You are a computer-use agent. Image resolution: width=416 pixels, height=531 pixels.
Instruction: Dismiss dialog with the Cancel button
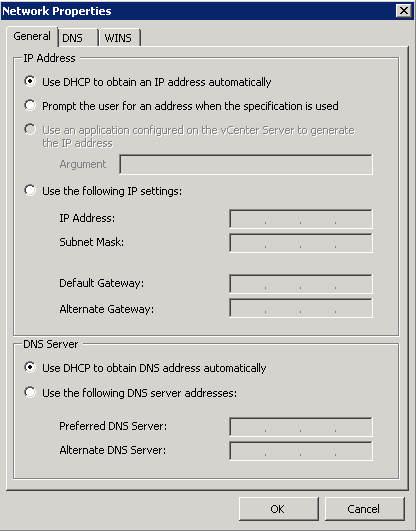(x=365, y=509)
